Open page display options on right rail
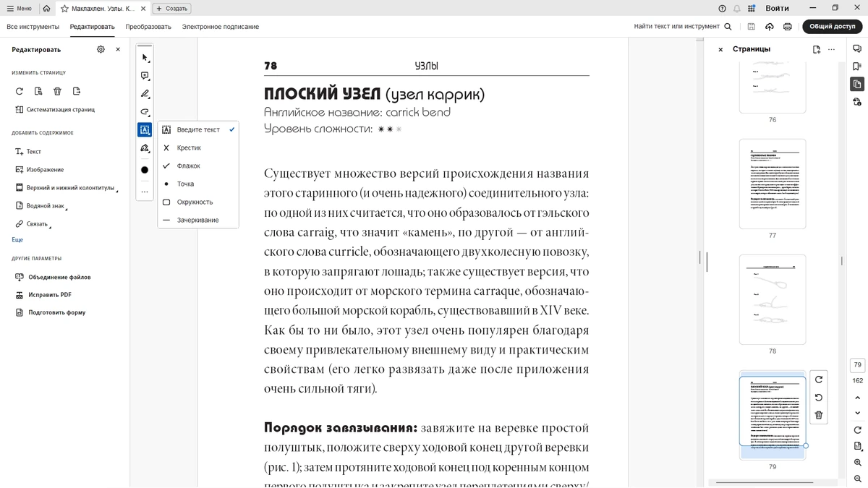The image size is (868, 488). [x=858, y=446]
